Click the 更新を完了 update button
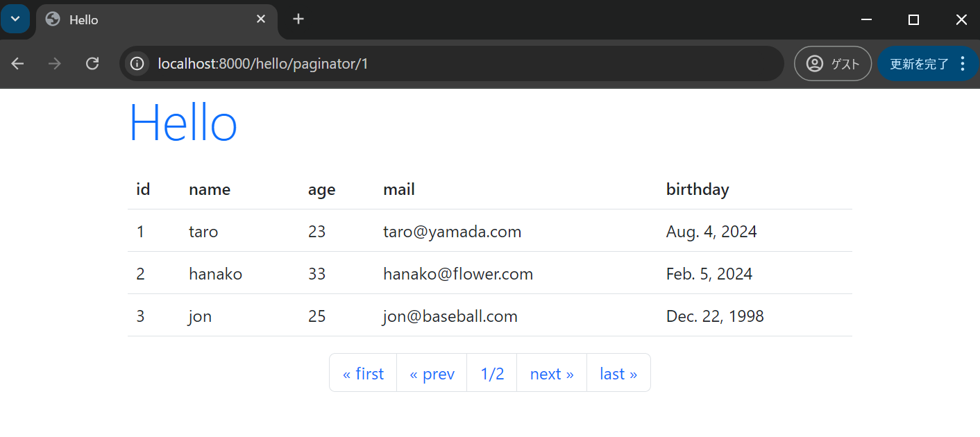The image size is (980, 437). pyautogui.click(x=919, y=64)
